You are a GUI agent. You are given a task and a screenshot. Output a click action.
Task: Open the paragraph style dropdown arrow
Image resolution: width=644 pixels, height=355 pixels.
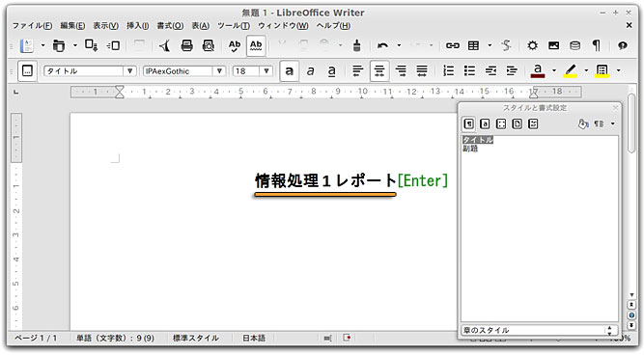click(129, 71)
